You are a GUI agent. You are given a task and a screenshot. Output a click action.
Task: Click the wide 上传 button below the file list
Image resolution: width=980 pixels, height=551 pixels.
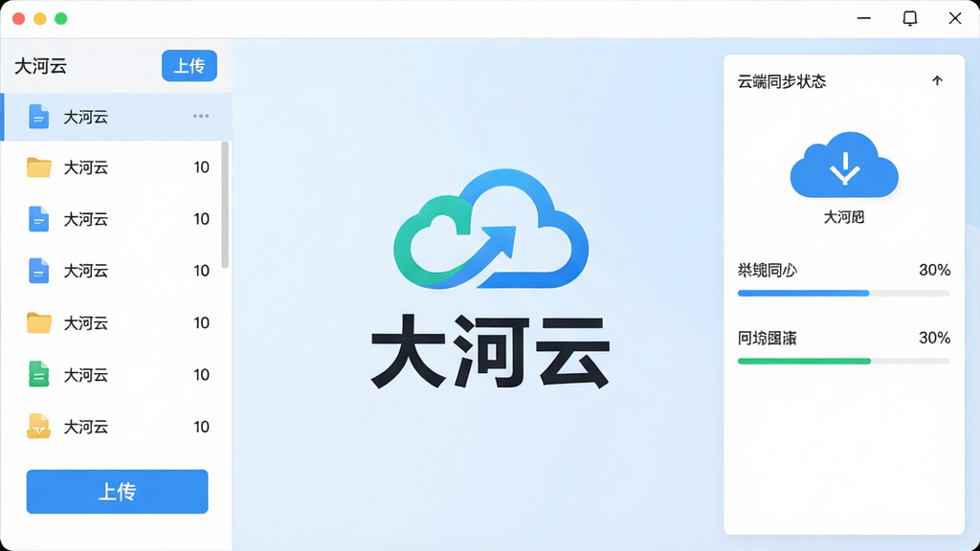pyautogui.click(x=117, y=492)
